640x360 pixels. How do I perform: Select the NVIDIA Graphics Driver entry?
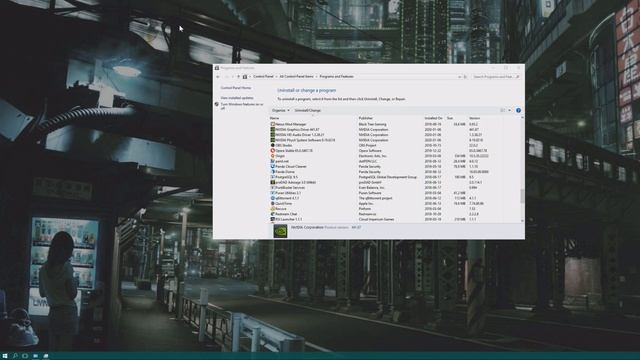click(294, 129)
